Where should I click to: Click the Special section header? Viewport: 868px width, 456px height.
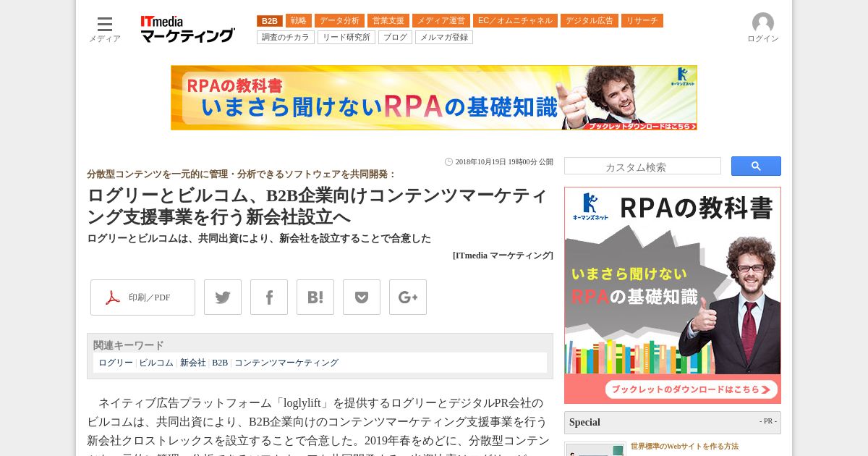[x=673, y=423]
